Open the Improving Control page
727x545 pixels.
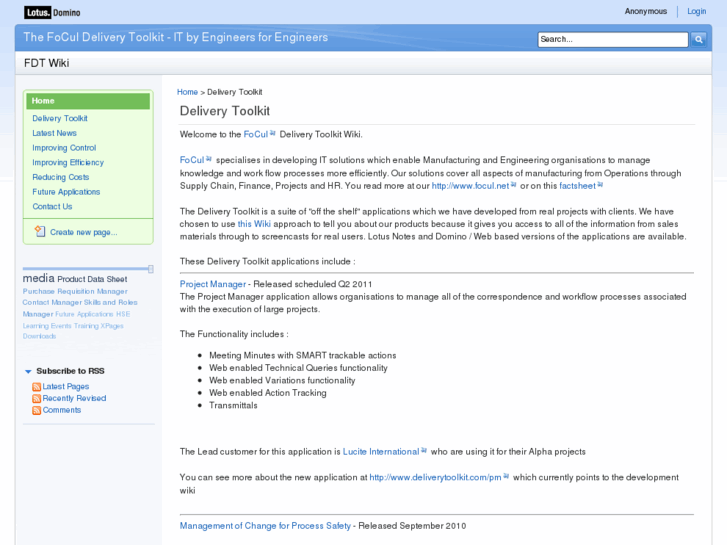[64, 148]
